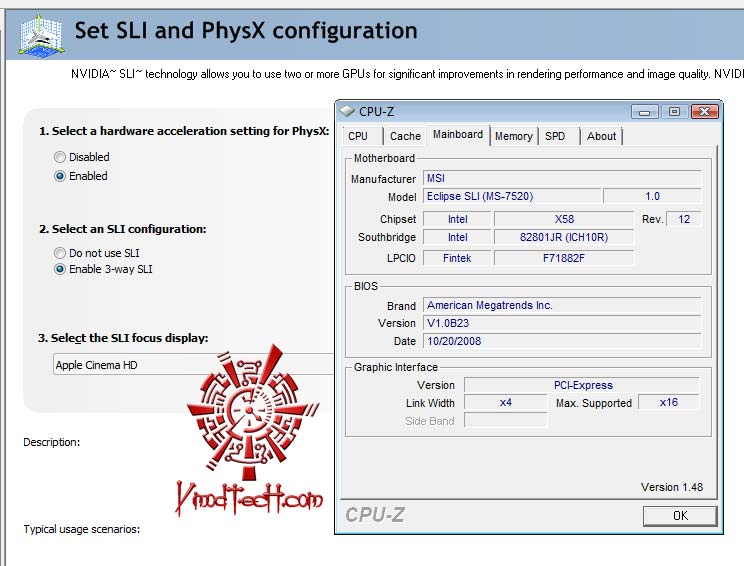The image size is (744, 566).
Task: Click the Description label in NVIDIA panel
Action: tap(52, 442)
